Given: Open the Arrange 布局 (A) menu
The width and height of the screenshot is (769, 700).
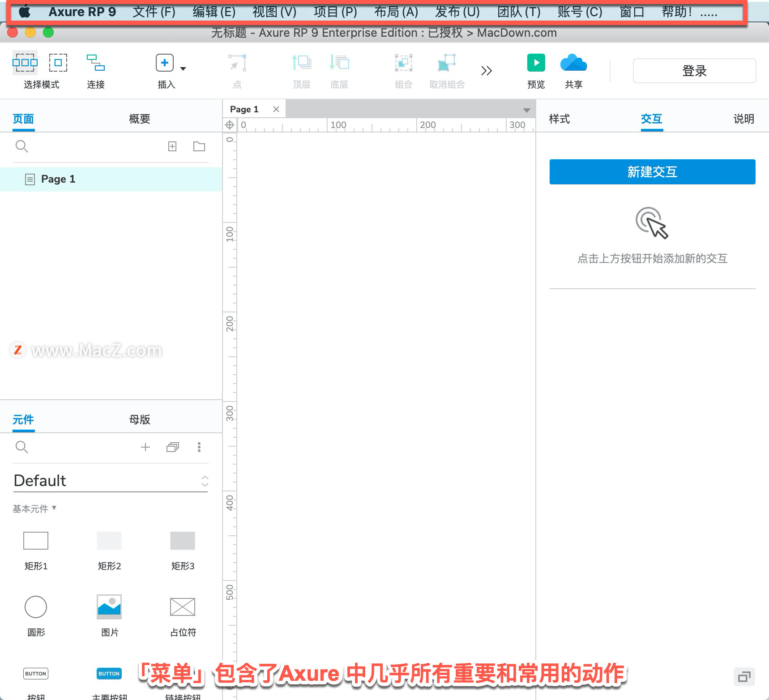Looking at the screenshot, I should coord(396,12).
